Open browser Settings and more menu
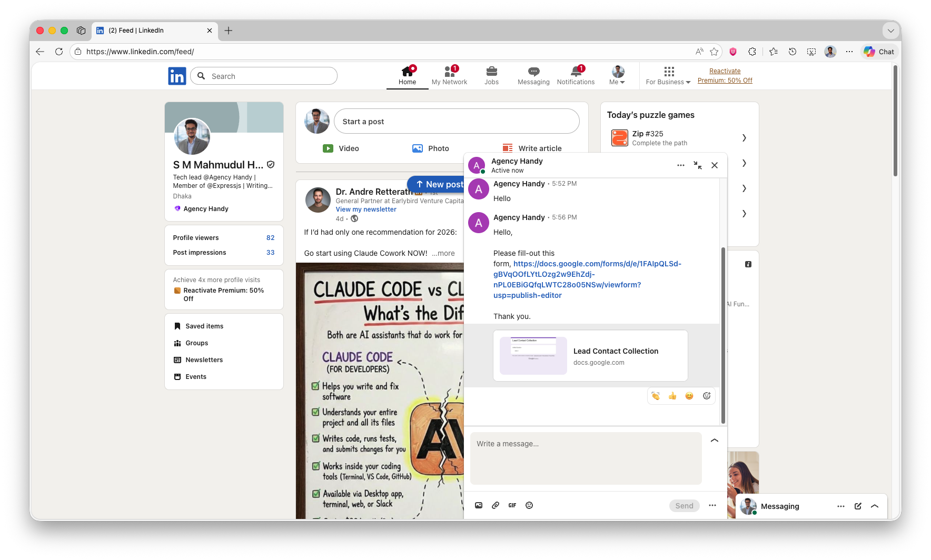 tap(849, 52)
